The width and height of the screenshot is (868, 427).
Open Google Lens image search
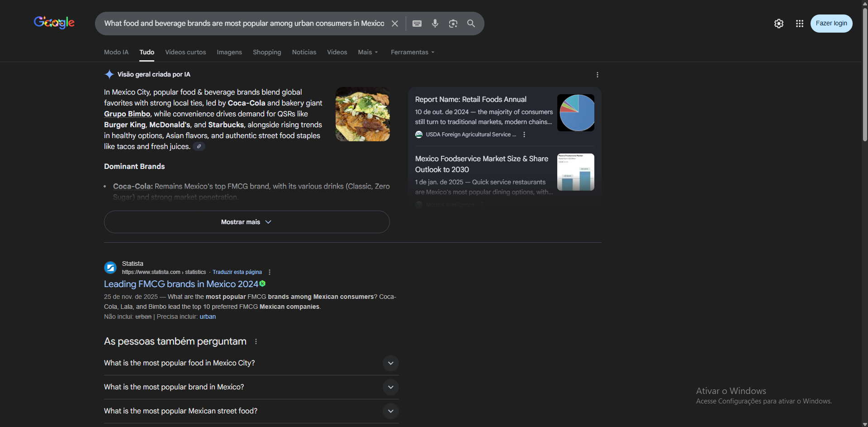point(453,24)
